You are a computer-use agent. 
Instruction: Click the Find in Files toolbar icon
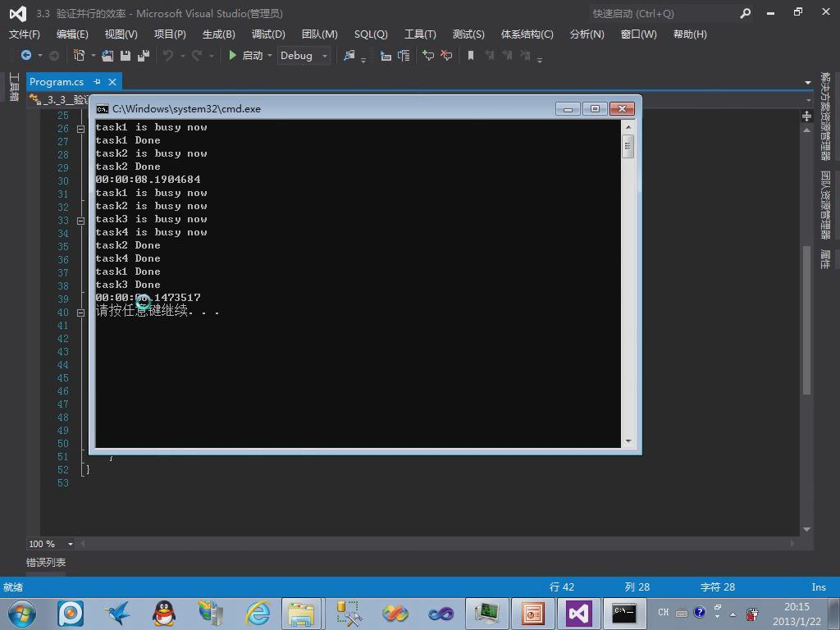349,55
